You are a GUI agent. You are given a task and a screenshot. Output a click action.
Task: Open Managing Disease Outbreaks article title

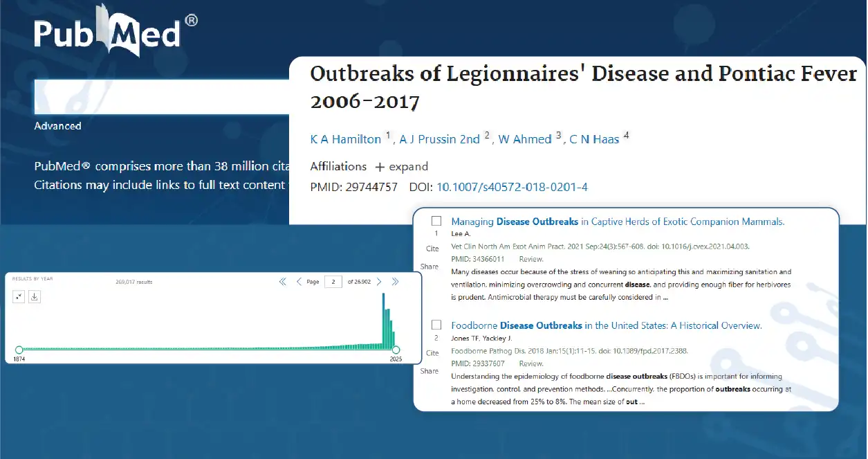coord(618,222)
